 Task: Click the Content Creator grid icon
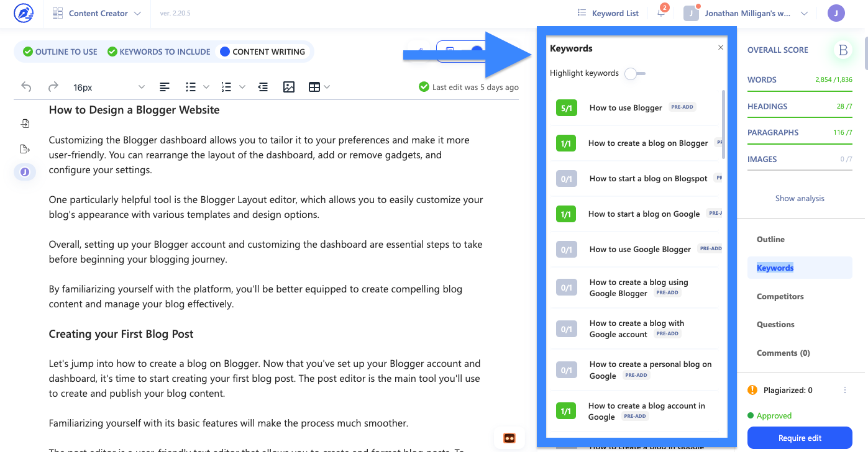click(x=58, y=13)
